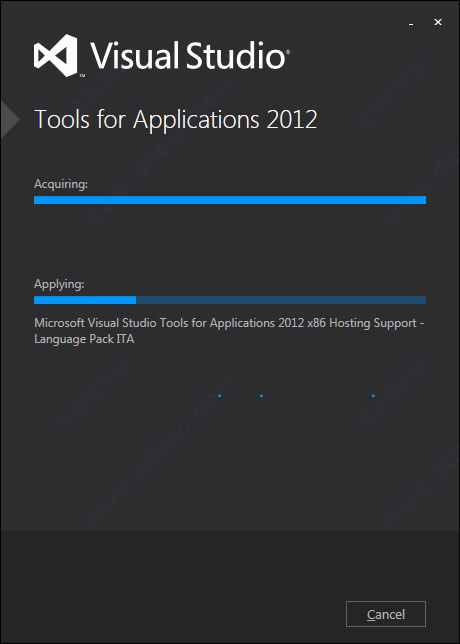The width and height of the screenshot is (460, 644).
Task: Click the middle blue loading dot
Action: tap(261, 396)
